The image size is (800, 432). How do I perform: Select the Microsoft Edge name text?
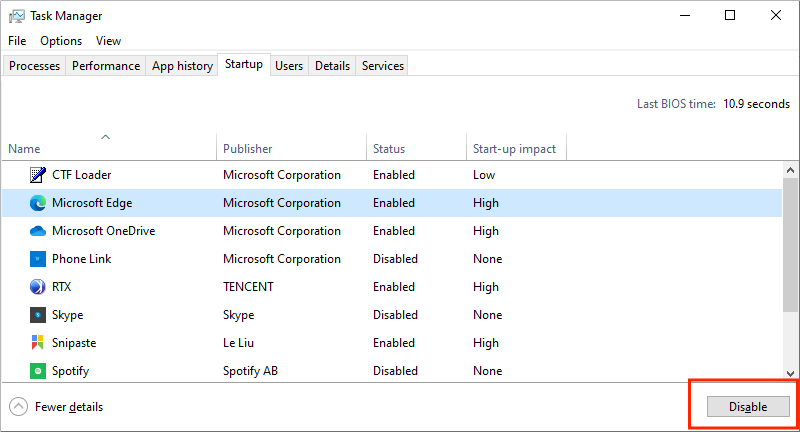click(x=92, y=203)
